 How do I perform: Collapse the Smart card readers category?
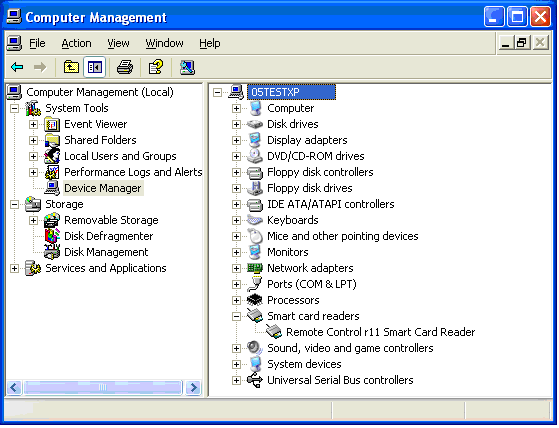click(236, 316)
